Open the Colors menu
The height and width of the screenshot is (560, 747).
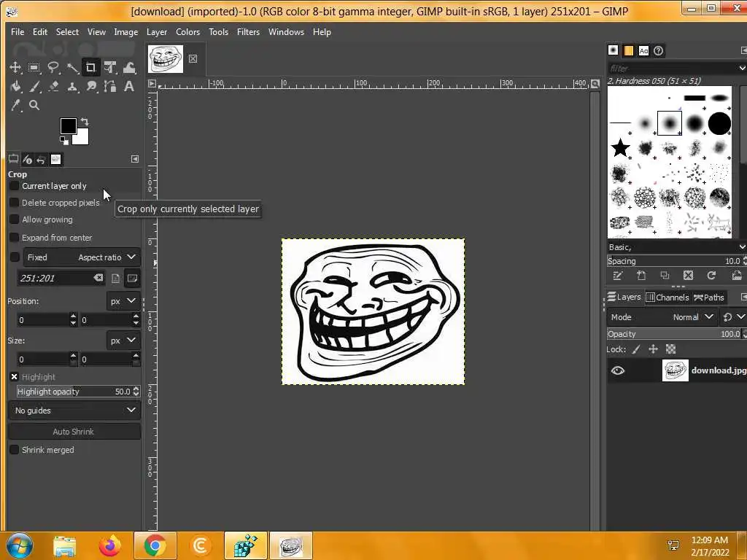coord(187,32)
